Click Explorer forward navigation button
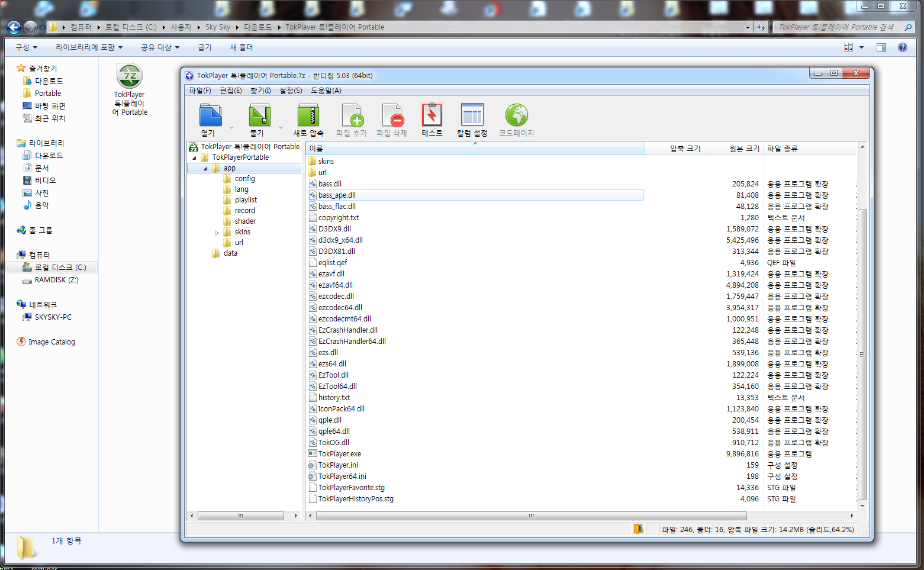 (30, 27)
